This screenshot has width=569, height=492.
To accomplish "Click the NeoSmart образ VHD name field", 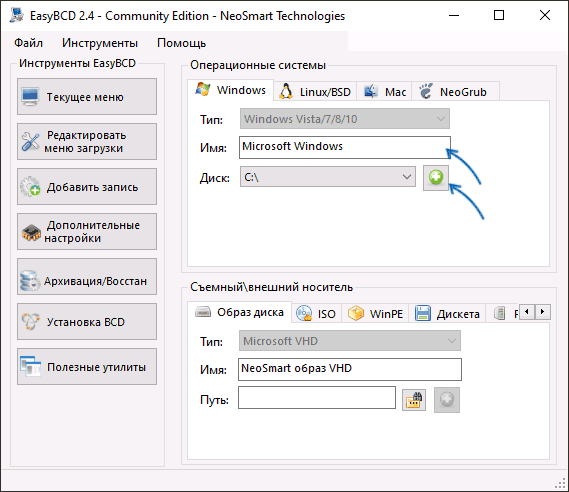I will click(x=350, y=369).
